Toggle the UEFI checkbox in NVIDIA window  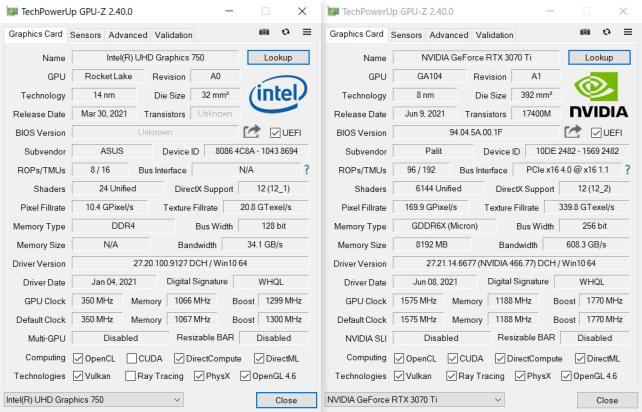click(x=597, y=133)
